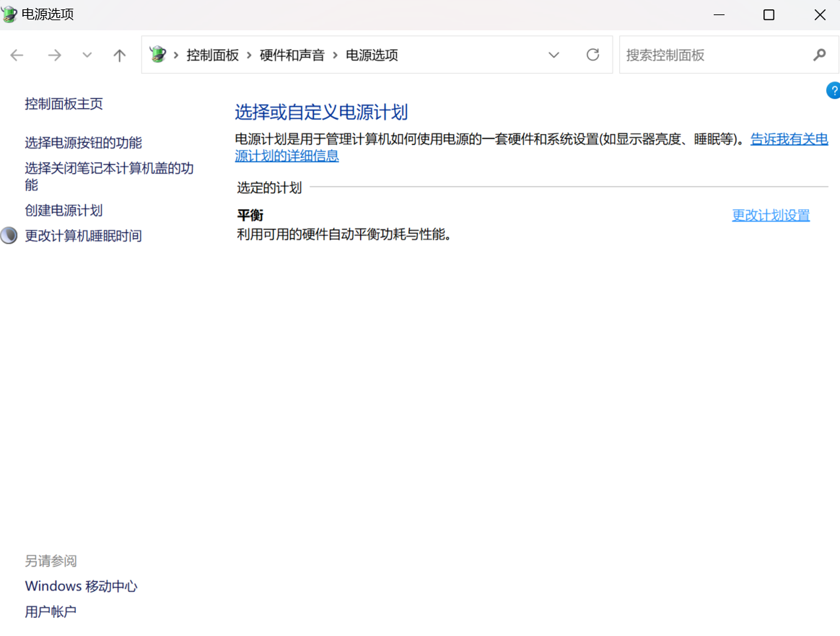Click the moon icon beside 更改计算机睡眠时间

point(9,236)
